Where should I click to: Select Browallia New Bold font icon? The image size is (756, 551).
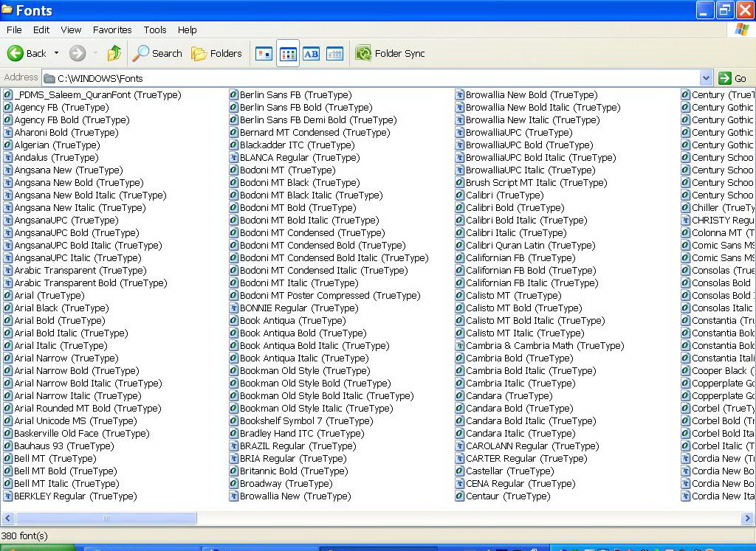pyautogui.click(x=459, y=94)
